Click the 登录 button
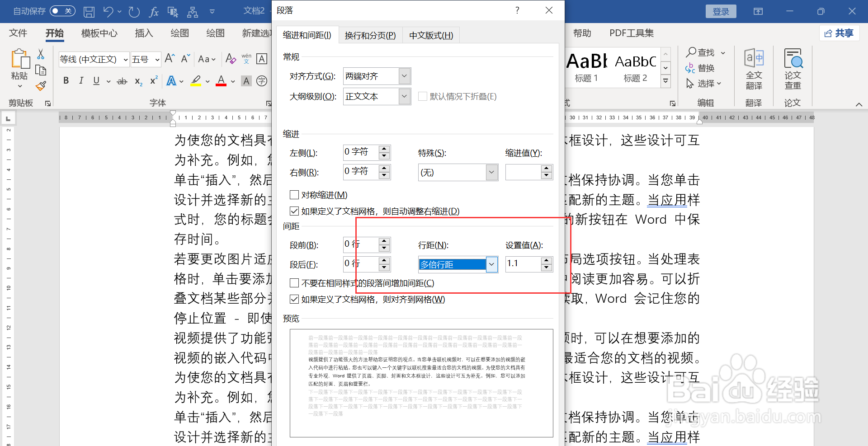868x446 pixels. coord(721,11)
